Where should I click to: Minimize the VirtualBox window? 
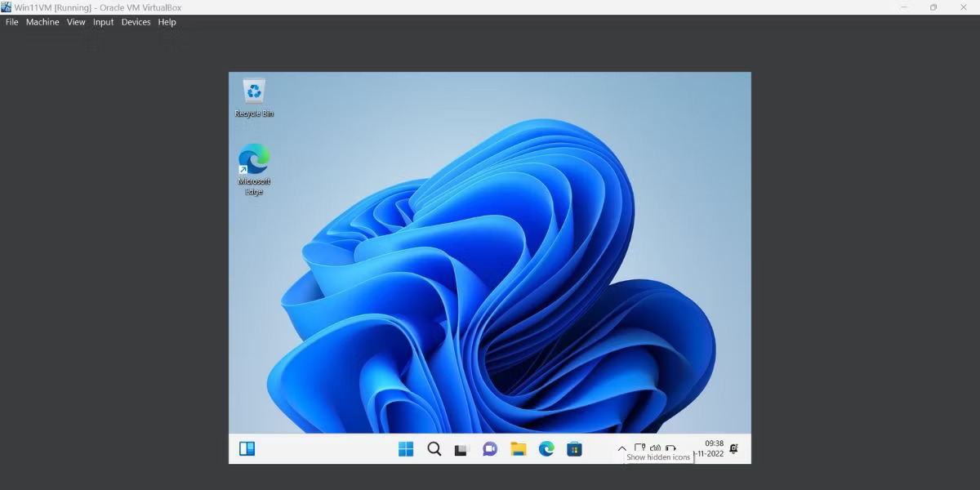904,7
